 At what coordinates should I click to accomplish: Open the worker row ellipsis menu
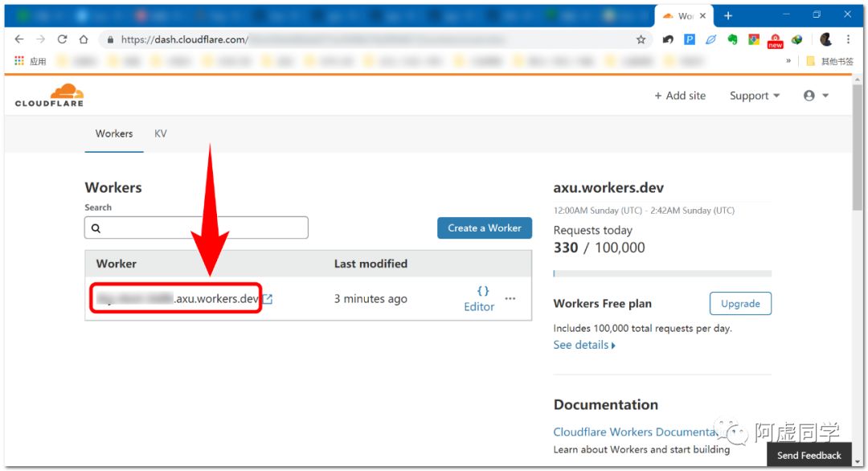pos(510,299)
